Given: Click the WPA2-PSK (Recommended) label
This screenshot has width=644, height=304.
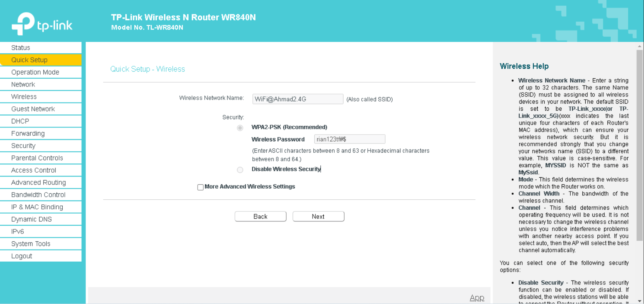Looking at the screenshot, I should tap(289, 127).
